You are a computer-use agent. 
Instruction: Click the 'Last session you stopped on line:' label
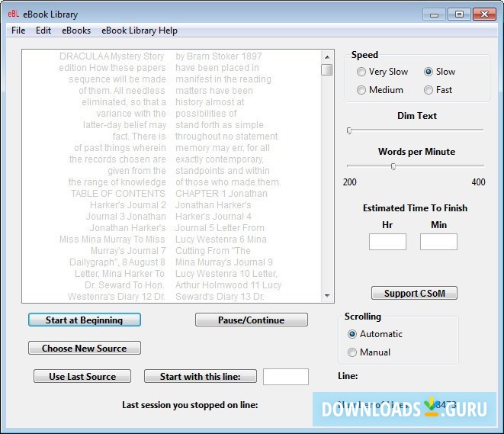pyautogui.click(x=190, y=405)
